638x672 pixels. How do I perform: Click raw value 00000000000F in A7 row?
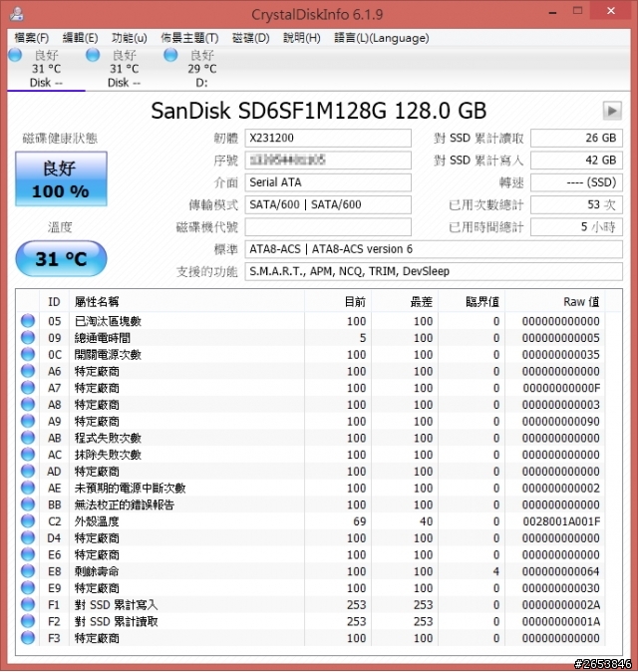point(561,388)
